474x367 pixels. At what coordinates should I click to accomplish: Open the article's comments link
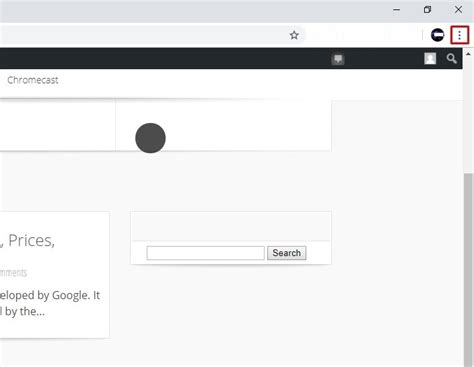pos(13,273)
